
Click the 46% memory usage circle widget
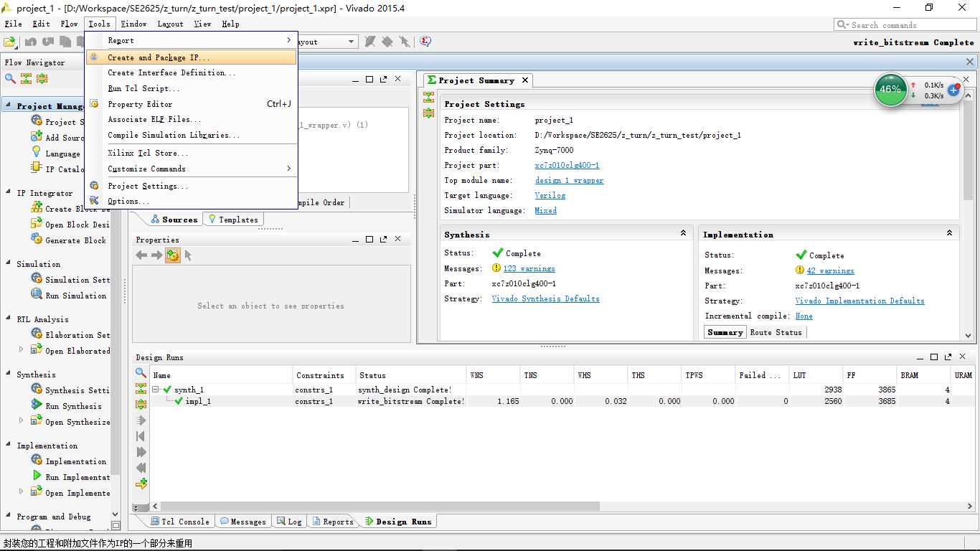[890, 90]
